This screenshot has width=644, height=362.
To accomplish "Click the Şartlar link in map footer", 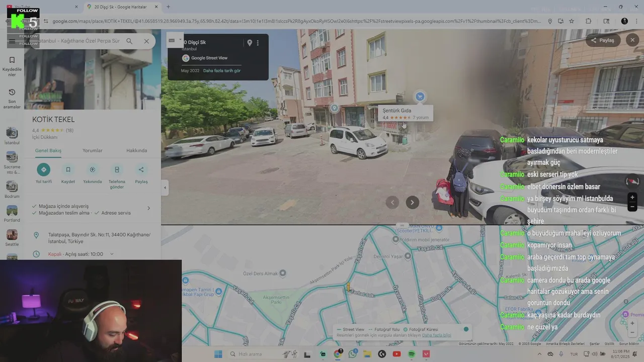I will click(595, 344).
